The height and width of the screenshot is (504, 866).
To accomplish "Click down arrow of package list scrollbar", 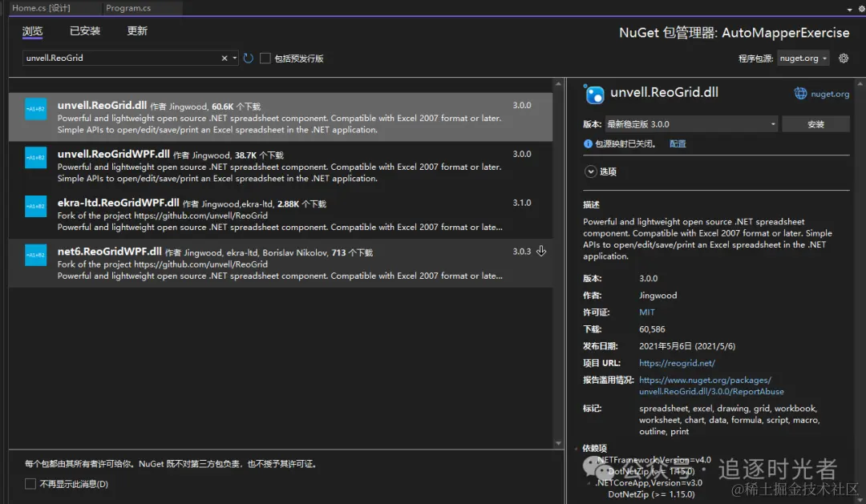I will pyautogui.click(x=558, y=443).
